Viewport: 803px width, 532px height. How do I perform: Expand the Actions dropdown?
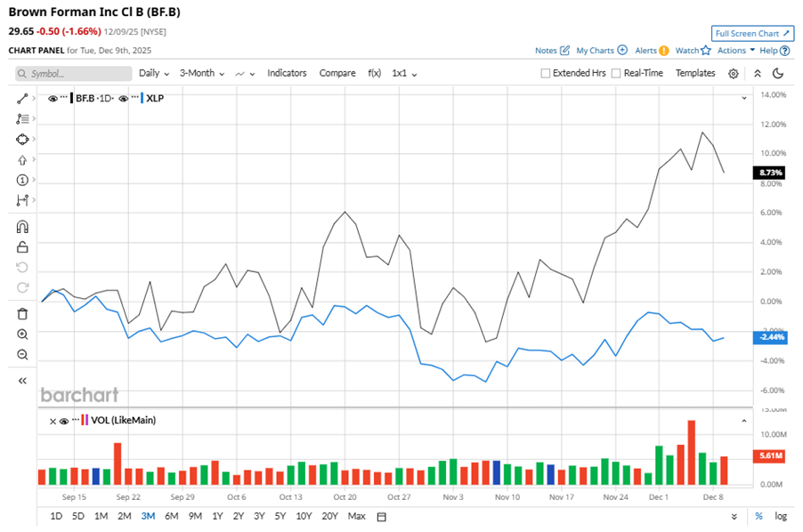point(736,50)
